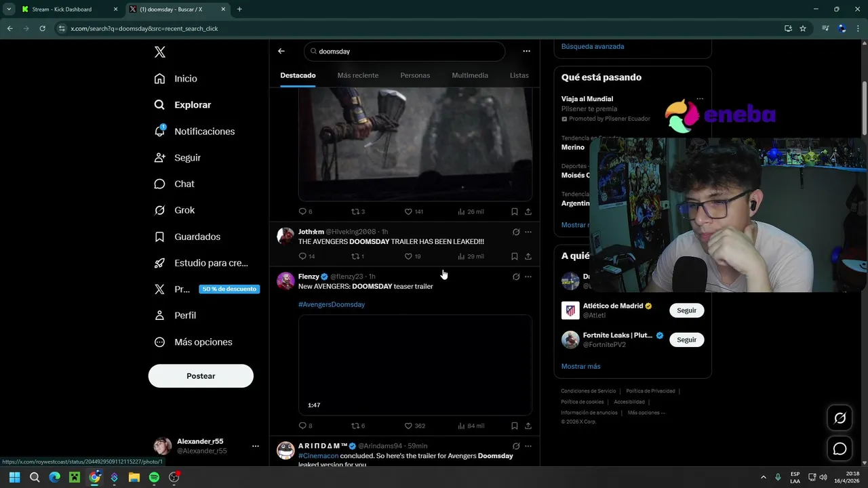Like Jothom's post with 19 likes
This screenshot has width=868, height=488.
(x=412, y=256)
